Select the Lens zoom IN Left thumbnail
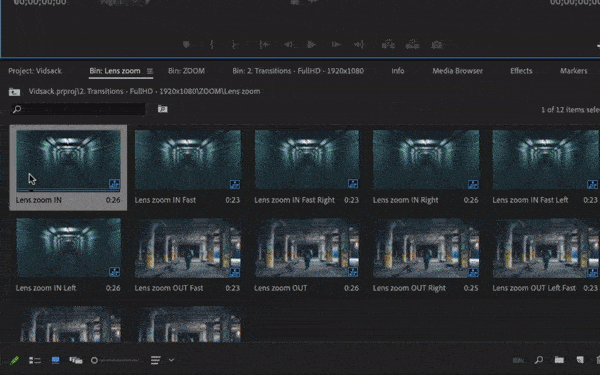The image size is (600, 375). (x=68, y=248)
